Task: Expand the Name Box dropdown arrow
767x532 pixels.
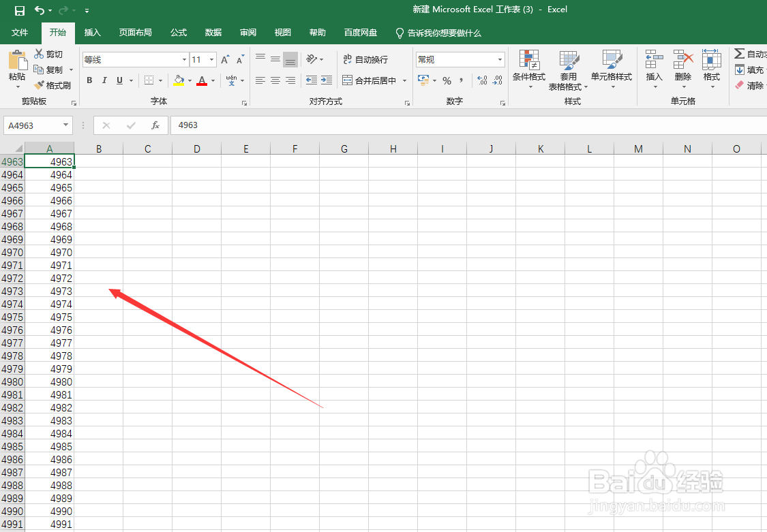Action: click(65, 125)
